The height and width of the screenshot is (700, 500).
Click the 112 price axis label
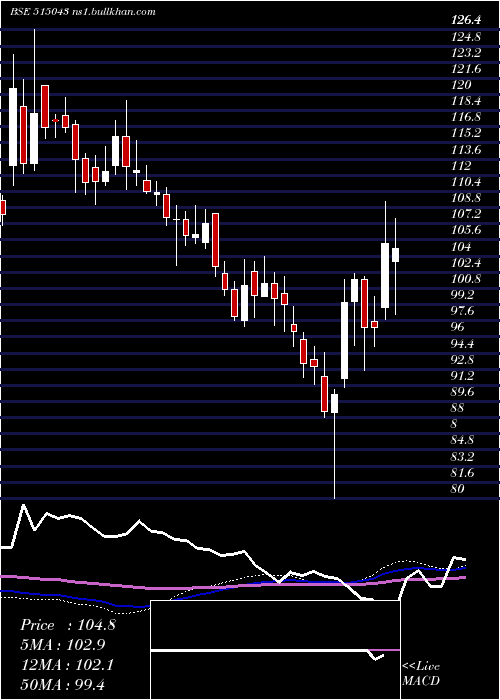pyautogui.click(x=461, y=166)
